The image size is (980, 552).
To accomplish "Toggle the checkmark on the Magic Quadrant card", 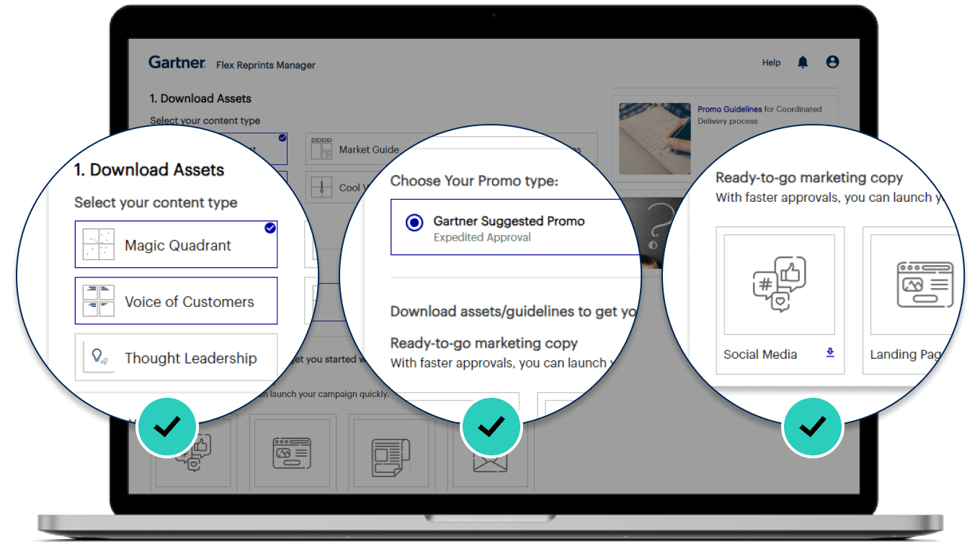I will coord(269,228).
